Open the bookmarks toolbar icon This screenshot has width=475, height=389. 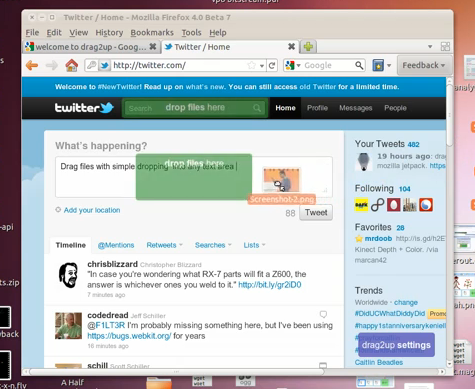coord(378,65)
